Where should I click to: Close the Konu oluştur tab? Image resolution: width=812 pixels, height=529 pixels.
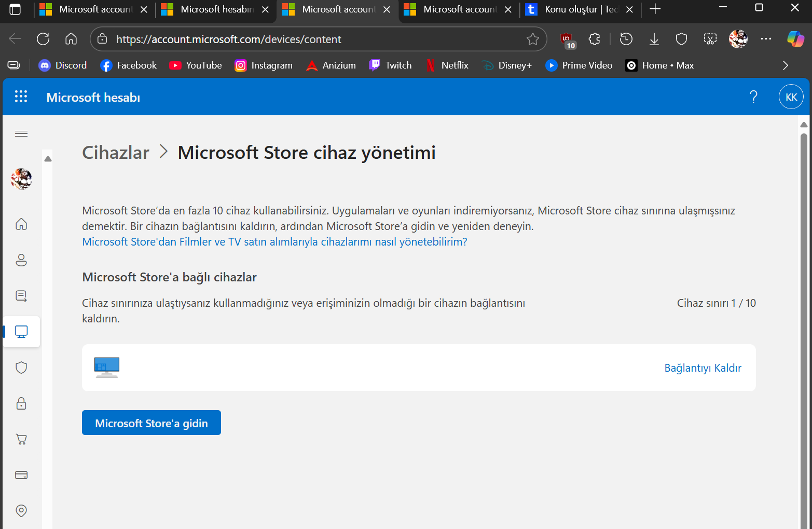click(x=629, y=9)
